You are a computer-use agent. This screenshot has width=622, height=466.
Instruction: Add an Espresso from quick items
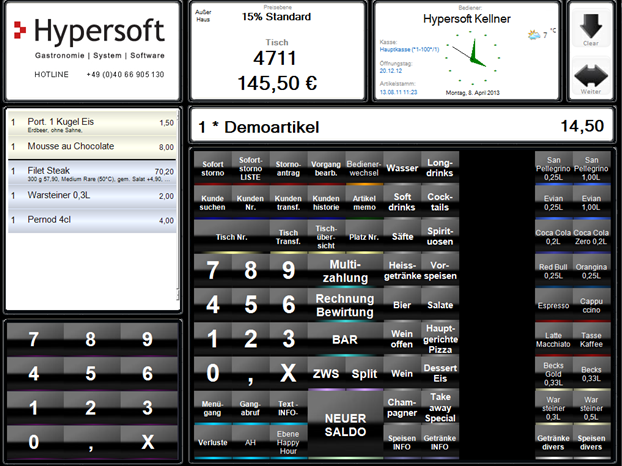553,306
